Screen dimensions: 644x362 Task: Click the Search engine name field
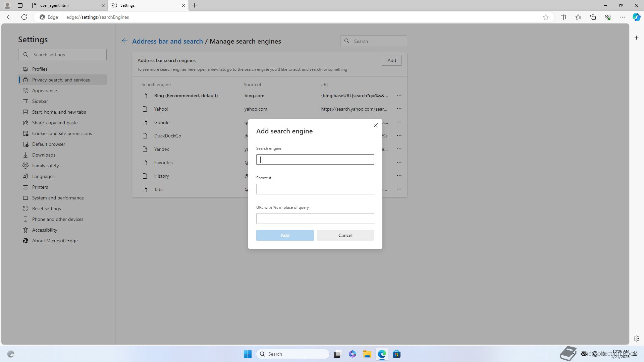coord(315,160)
